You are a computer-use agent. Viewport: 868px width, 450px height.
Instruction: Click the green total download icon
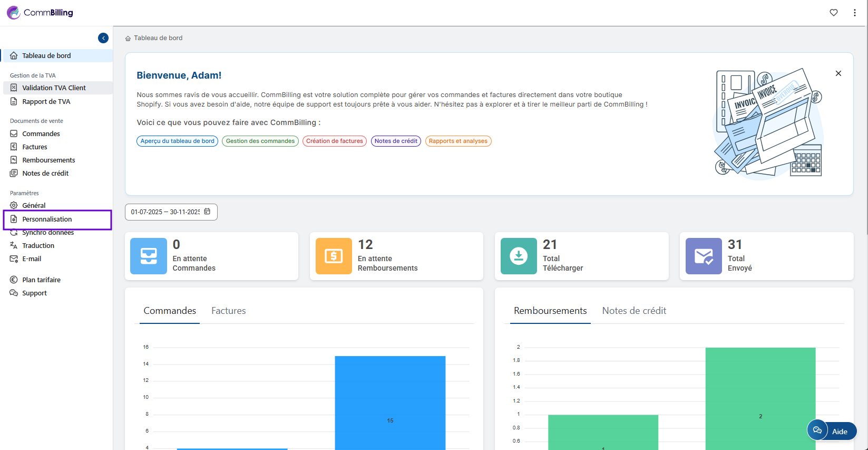point(519,256)
